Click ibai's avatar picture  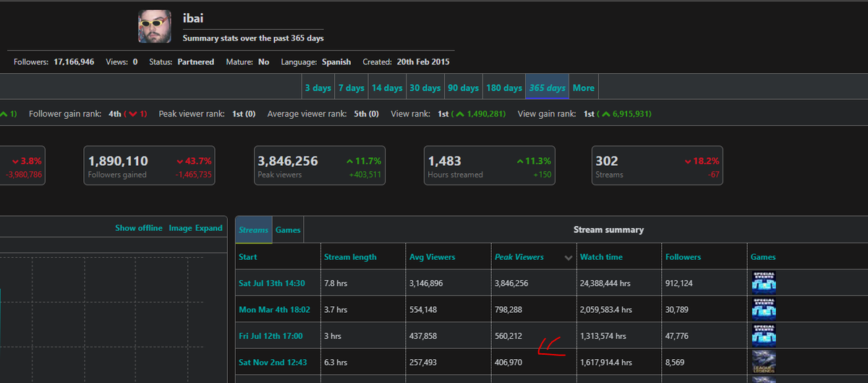point(155,26)
